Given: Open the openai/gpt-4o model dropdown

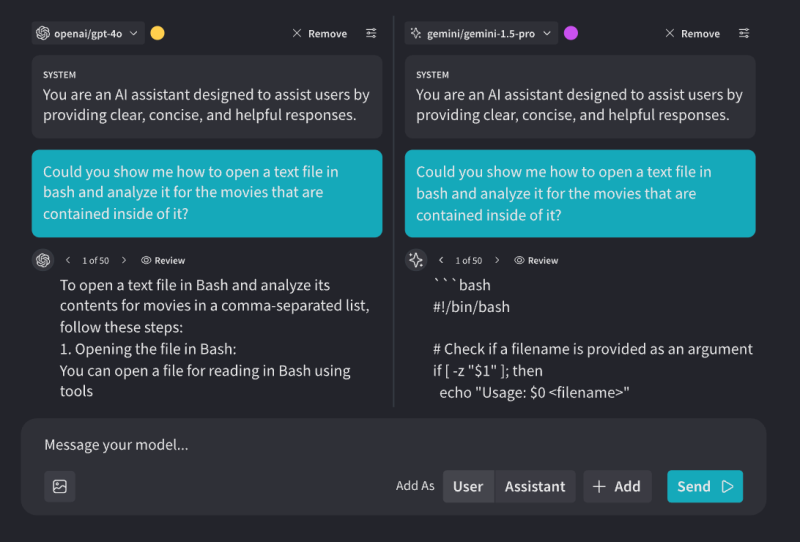Looking at the screenshot, I should coord(88,33).
